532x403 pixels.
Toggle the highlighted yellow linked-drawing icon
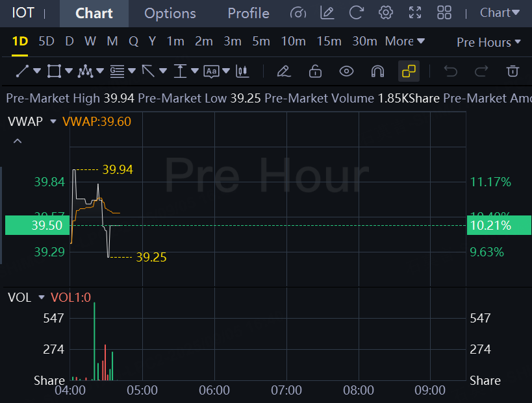409,71
